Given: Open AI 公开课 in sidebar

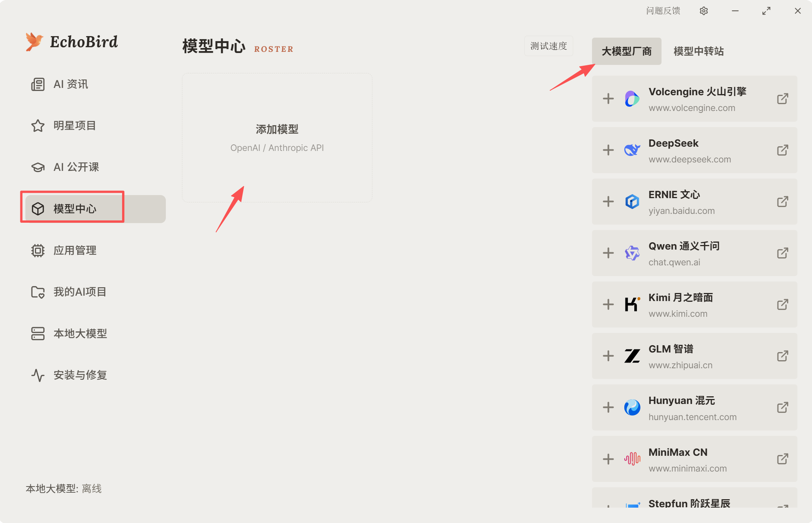Looking at the screenshot, I should (x=96, y=167).
